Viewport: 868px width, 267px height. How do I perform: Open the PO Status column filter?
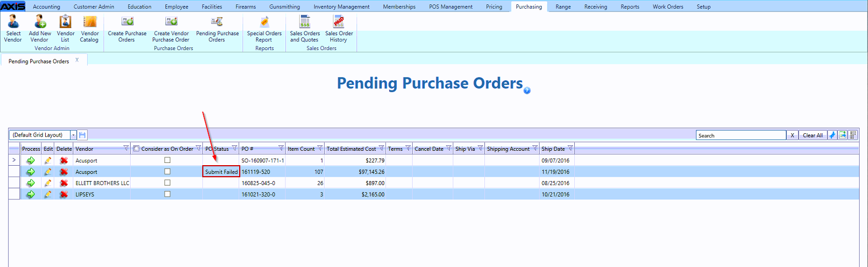235,148
